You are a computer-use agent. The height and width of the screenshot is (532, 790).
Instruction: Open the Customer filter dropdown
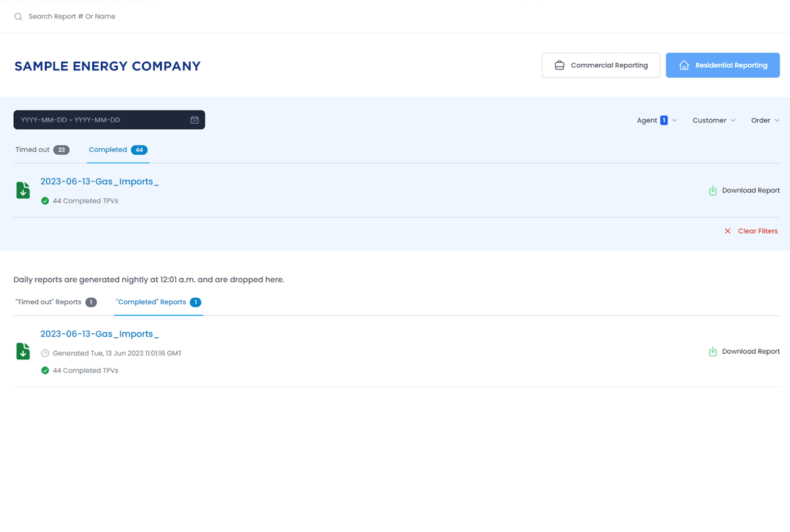click(714, 120)
